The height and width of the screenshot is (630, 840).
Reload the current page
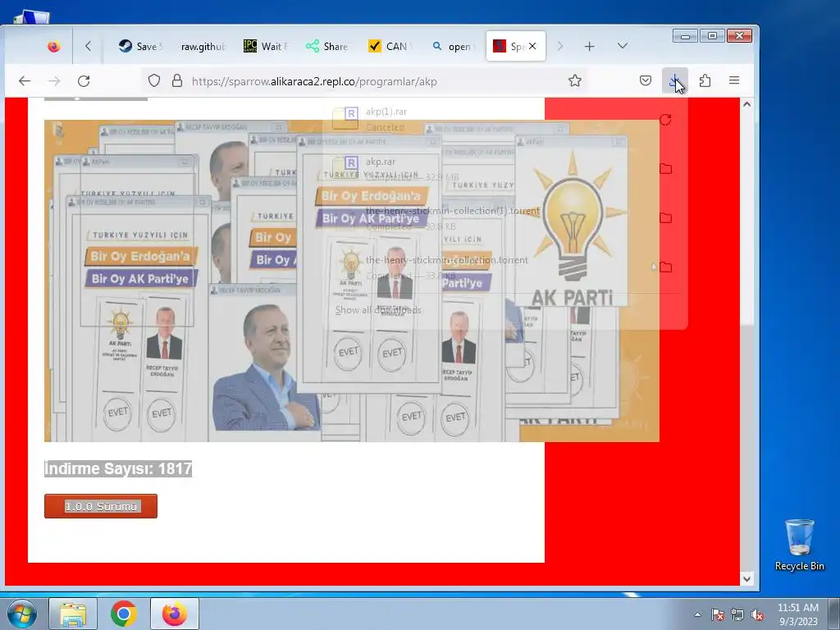[84, 81]
